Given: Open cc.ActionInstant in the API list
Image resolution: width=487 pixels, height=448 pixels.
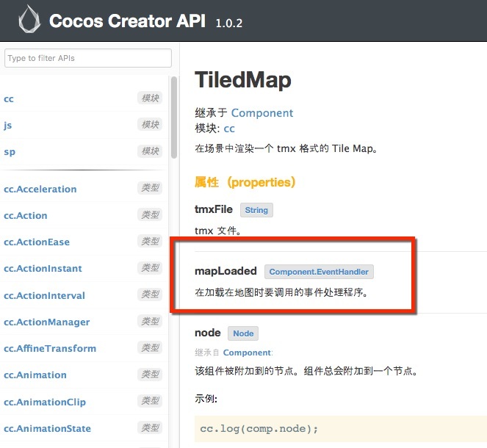Looking at the screenshot, I should coord(43,269).
